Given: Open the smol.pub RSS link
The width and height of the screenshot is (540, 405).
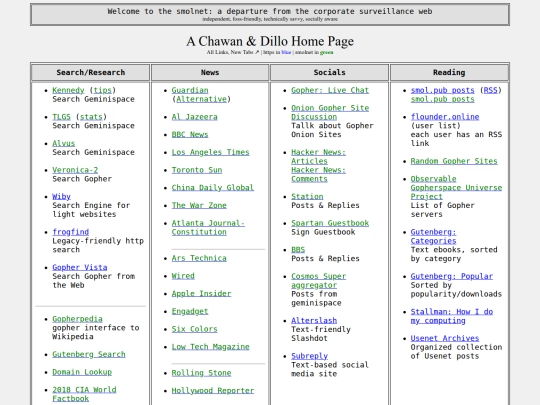Looking at the screenshot, I should tap(490, 90).
